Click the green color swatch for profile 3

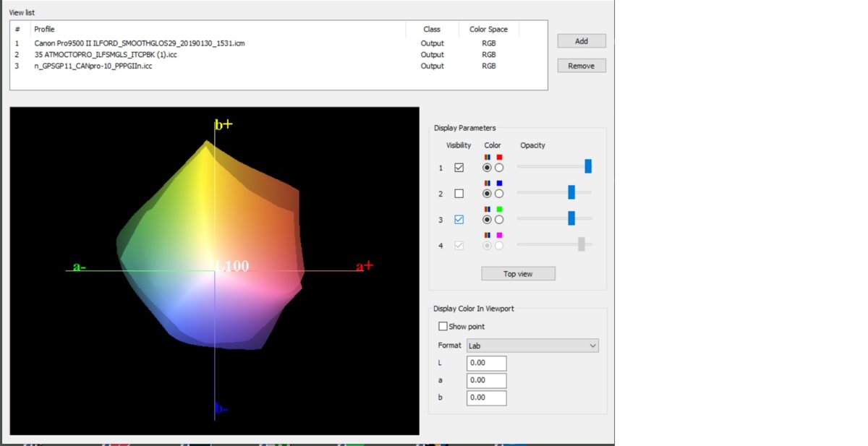click(x=499, y=209)
